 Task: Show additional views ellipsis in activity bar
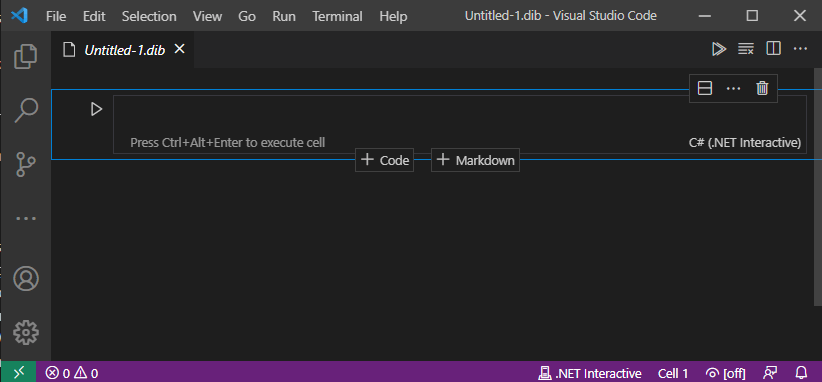[26, 218]
